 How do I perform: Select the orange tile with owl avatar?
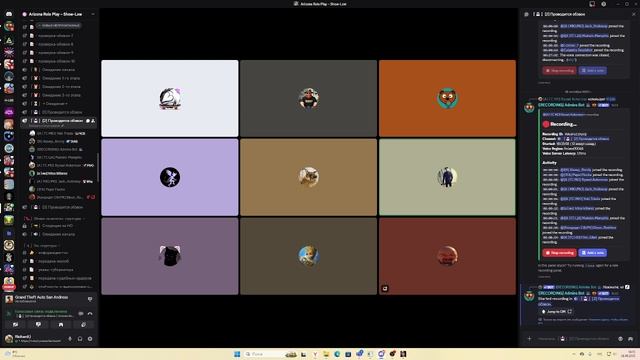pos(447,98)
